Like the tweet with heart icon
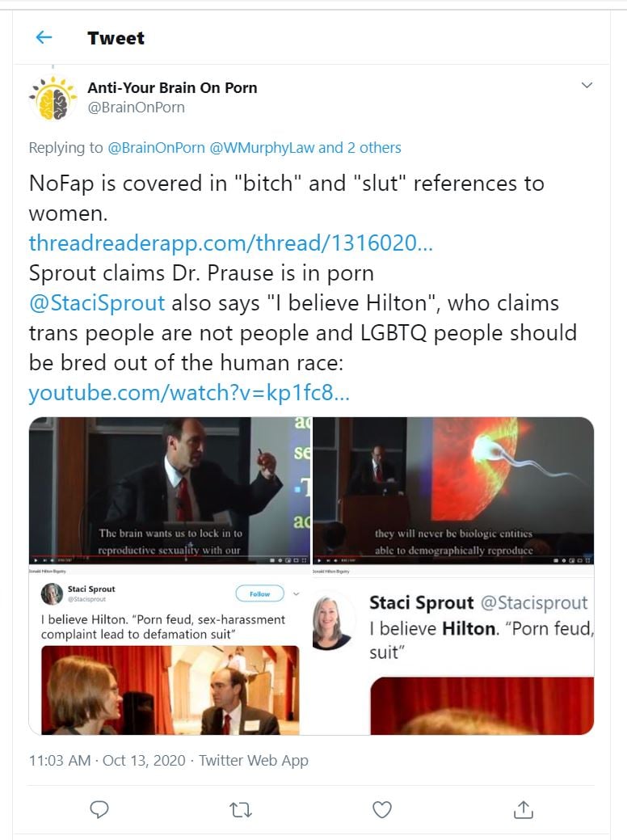The height and width of the screenshot is (840, 627). tap(381, 809)
